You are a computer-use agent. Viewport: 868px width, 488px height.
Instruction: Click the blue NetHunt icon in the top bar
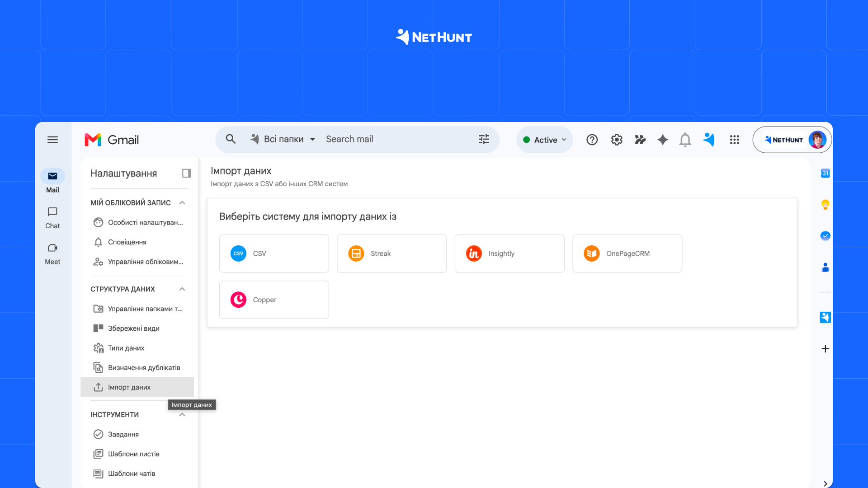[709, 140]
